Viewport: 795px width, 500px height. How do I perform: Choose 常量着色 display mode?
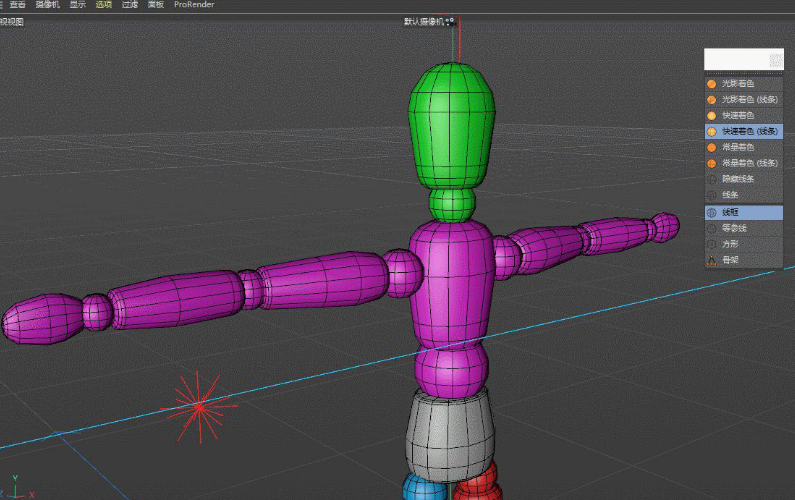pyautogui.click(x=744, y=147)
